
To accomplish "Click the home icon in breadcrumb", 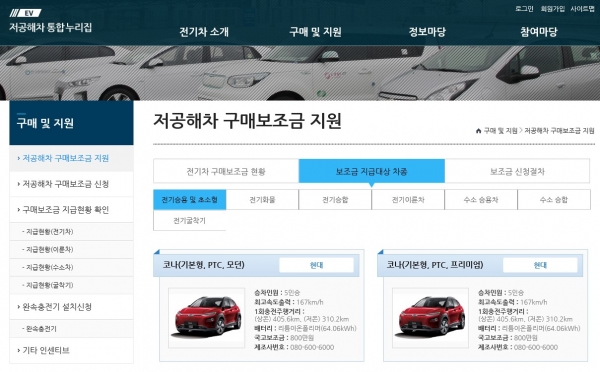I will [478, 131].
